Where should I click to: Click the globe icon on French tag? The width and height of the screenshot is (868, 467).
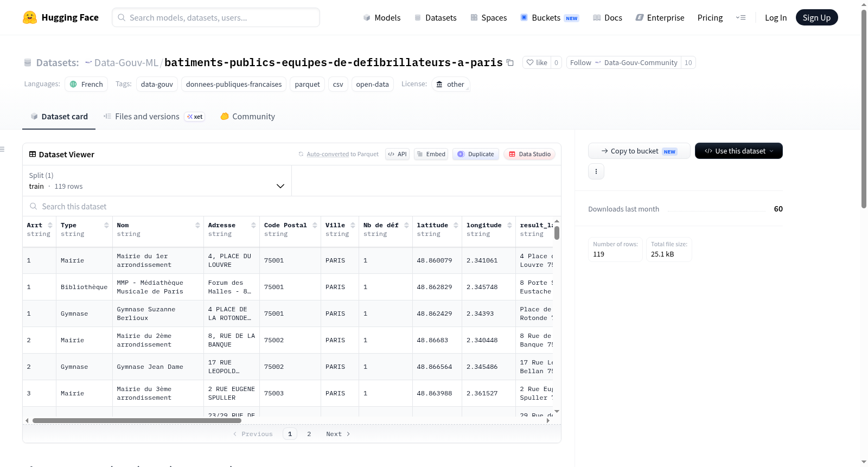pos(73,84)
